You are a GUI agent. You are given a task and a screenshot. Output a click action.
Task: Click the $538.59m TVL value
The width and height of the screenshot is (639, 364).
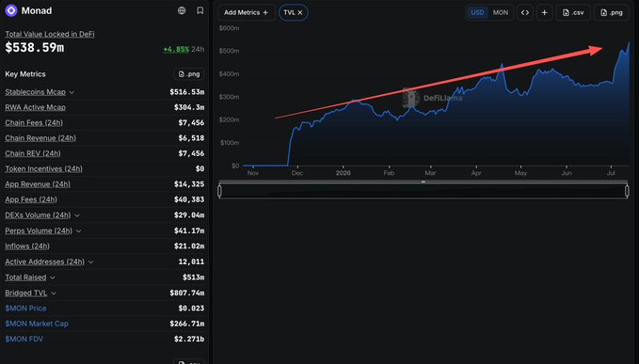tap(35, 48)
